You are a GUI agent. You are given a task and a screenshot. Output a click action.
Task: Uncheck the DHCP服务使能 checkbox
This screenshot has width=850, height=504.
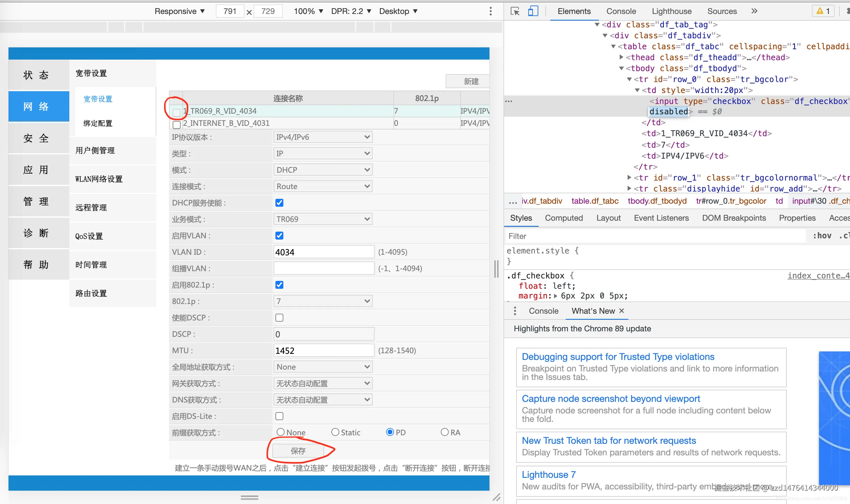(x=279, y=203)
